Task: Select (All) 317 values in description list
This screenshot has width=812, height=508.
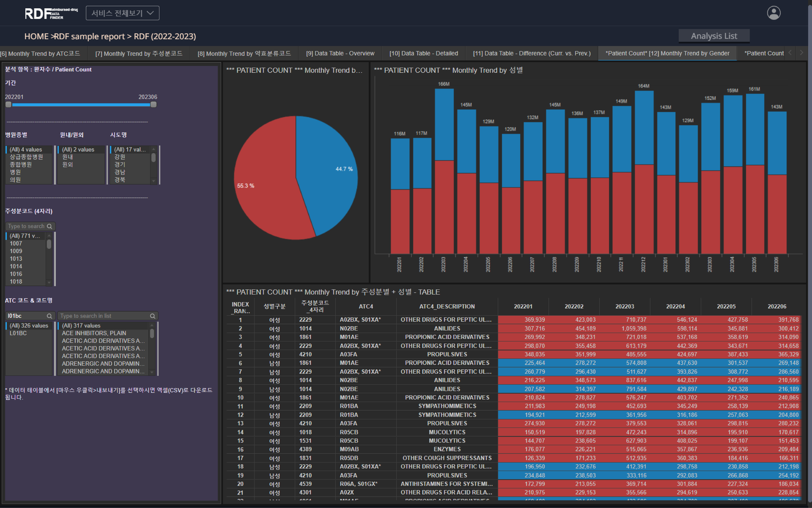Action: 103,326
